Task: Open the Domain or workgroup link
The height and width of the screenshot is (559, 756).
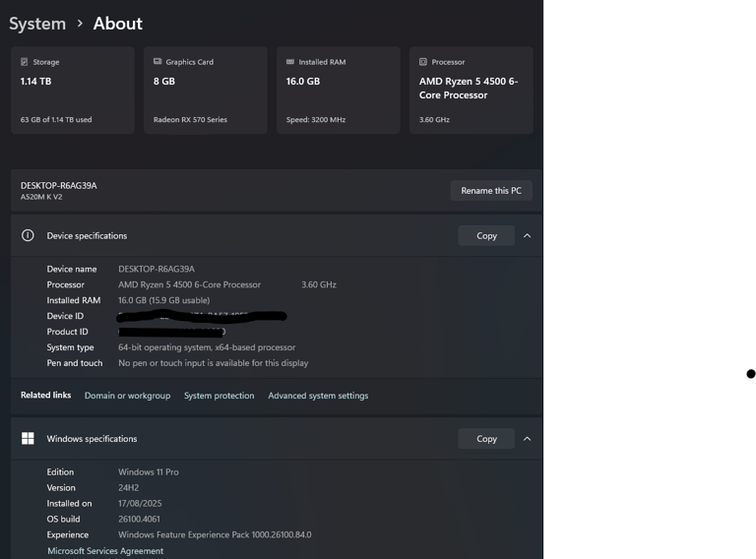Action: click(x=127, y=396)
